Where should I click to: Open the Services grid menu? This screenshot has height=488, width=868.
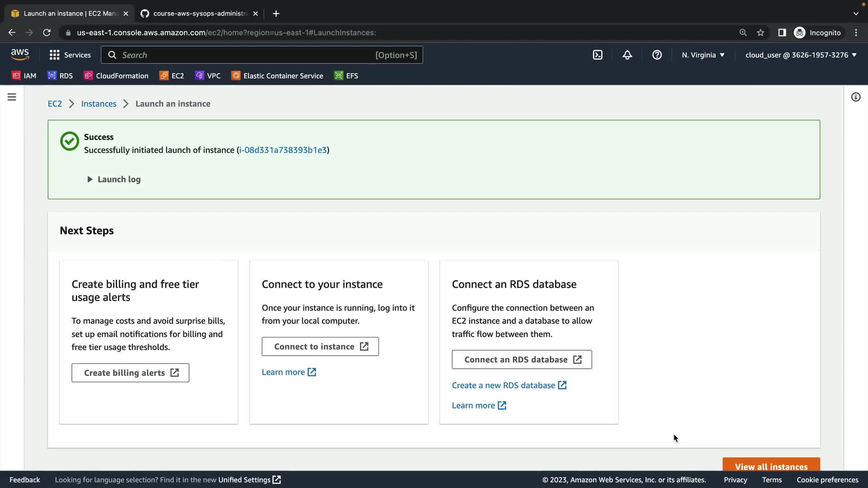coord(70,55)
